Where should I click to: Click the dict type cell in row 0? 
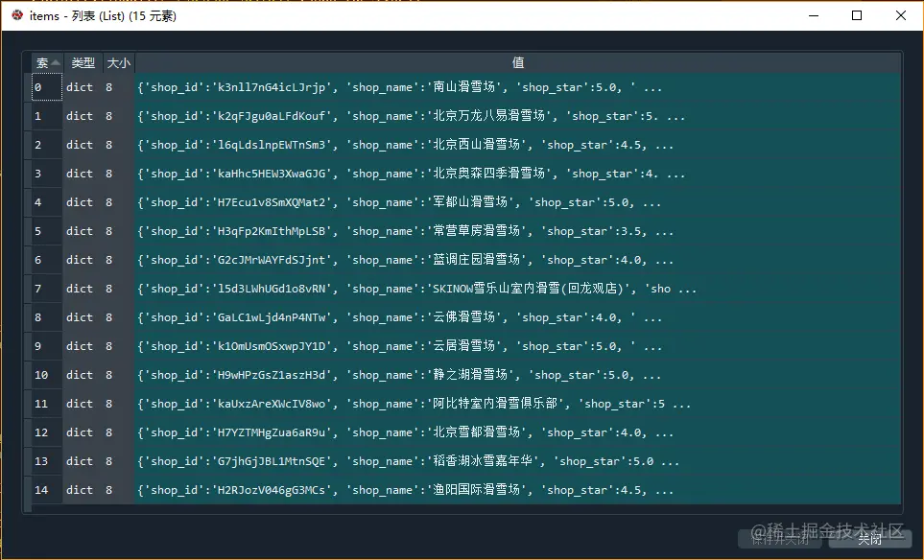[x=83, y=87]
